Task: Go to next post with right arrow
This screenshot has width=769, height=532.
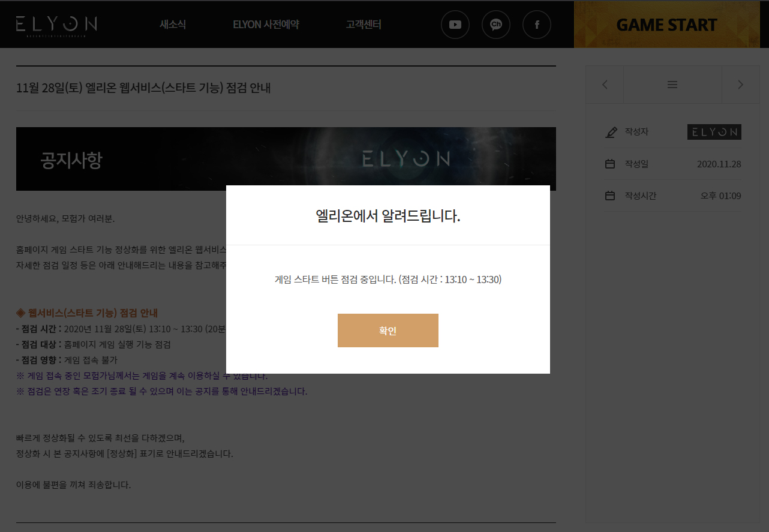Action: pyautogui.click(x=740, y=85)
